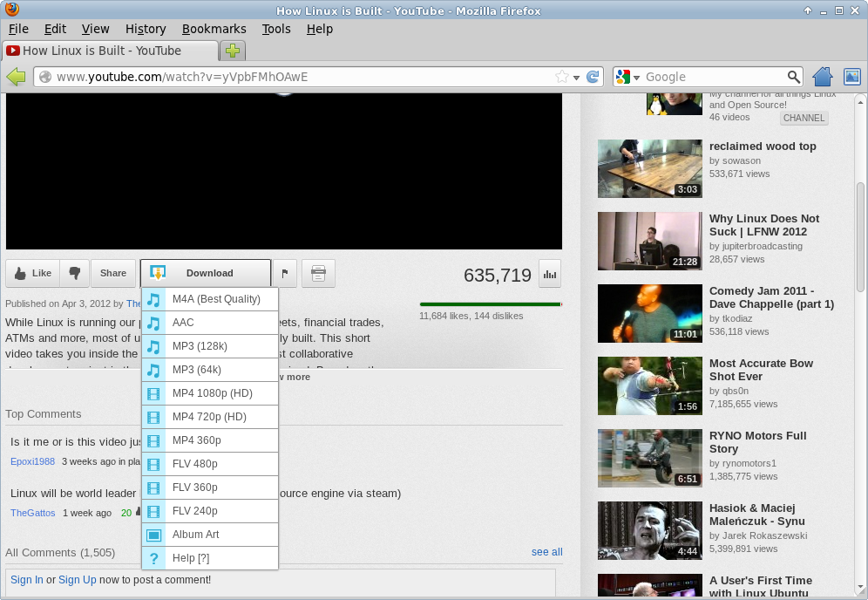Open the Google search engine dropdown arrow
The image size is (868, 600).
(636, 78)
